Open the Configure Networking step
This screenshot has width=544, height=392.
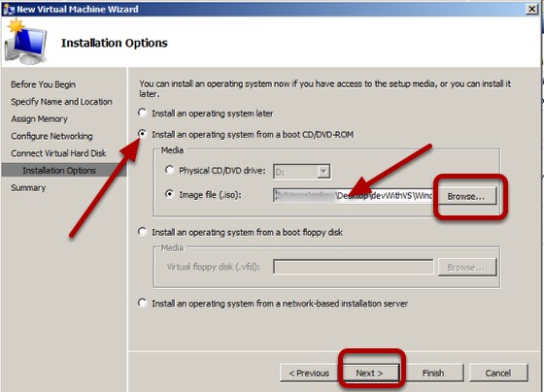pyautogui.click(x=51, y=136)
